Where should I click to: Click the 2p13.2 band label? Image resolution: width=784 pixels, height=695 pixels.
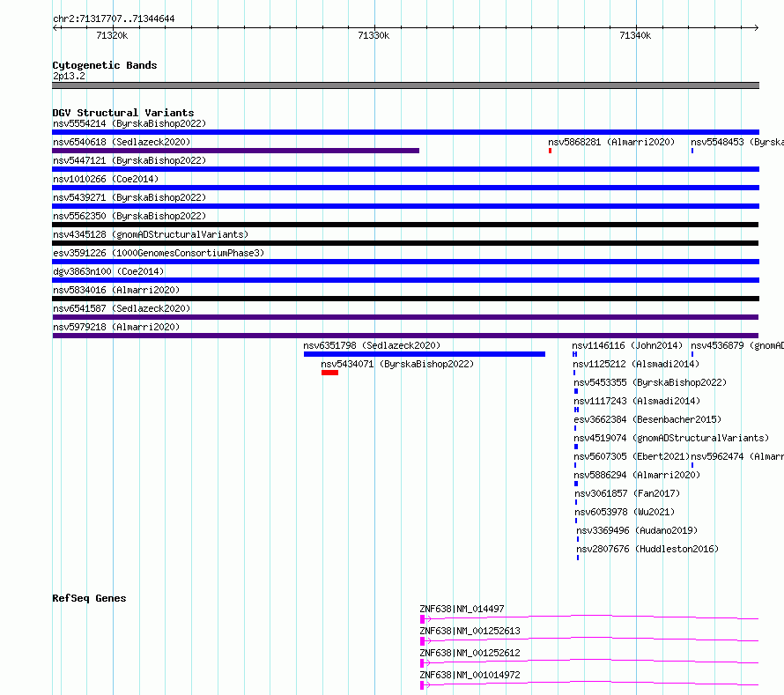pos(69,76)
